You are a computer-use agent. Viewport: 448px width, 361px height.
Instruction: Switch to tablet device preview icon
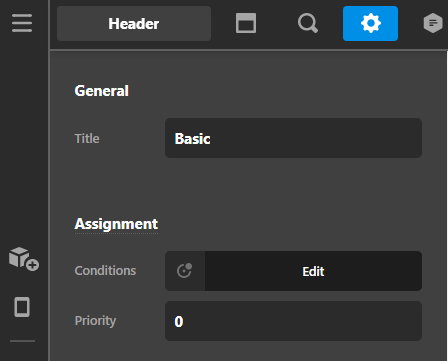[x=22, y=307]
